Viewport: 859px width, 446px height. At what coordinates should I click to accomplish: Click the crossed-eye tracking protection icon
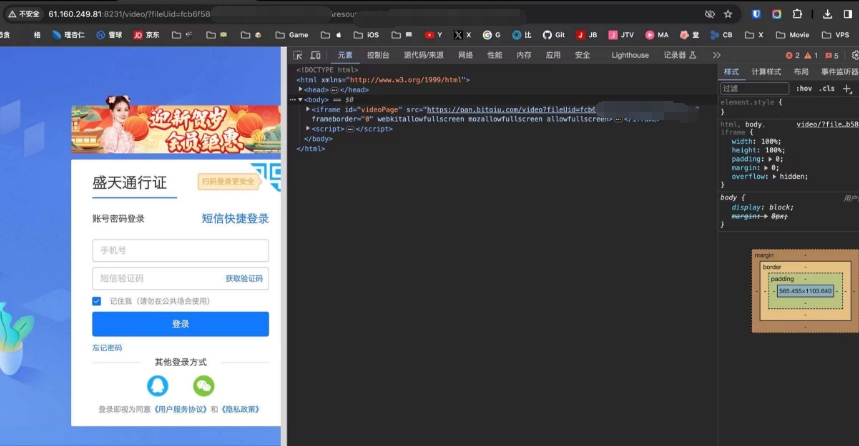pyautogui.click(x=709, y=14)
